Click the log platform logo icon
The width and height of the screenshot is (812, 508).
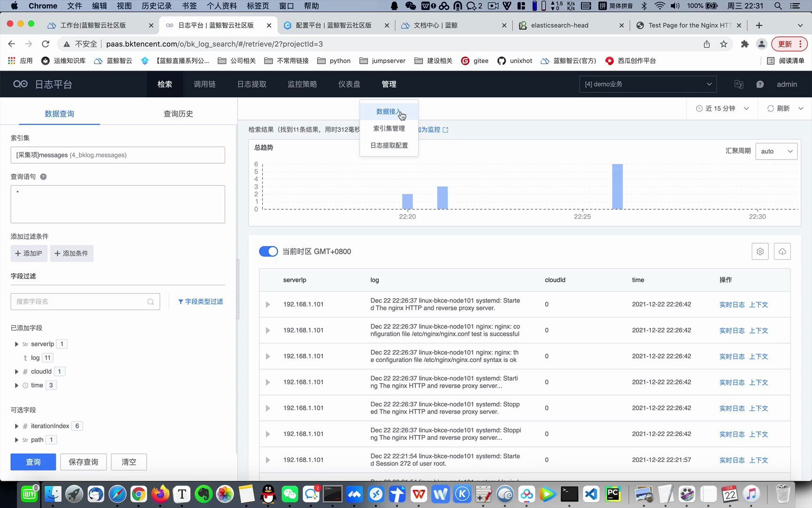[x=20, y=84]
